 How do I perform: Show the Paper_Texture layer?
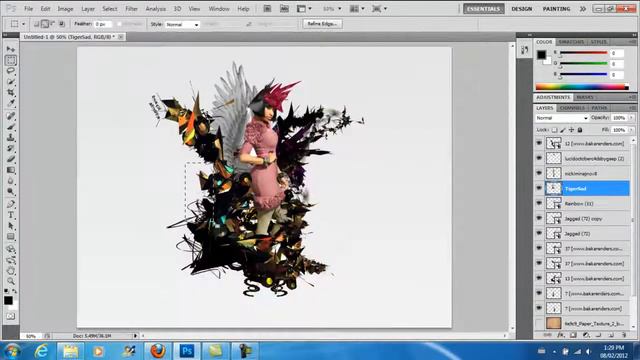tap(539, 323)
